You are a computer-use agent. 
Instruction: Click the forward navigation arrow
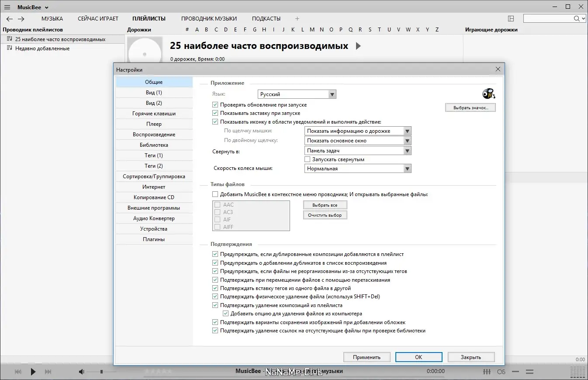pyautogui.click(x=21, y=19)
